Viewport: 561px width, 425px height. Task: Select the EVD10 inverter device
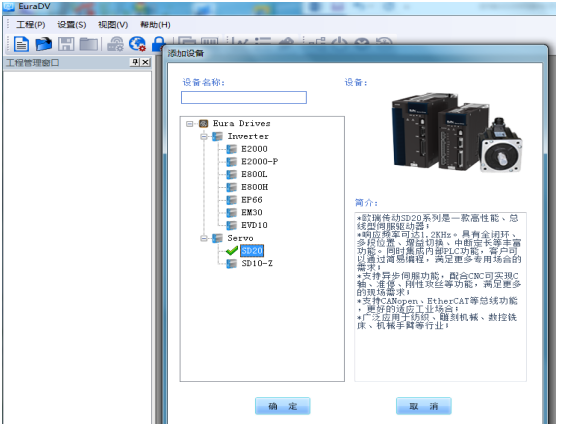[x=254, y=225]
